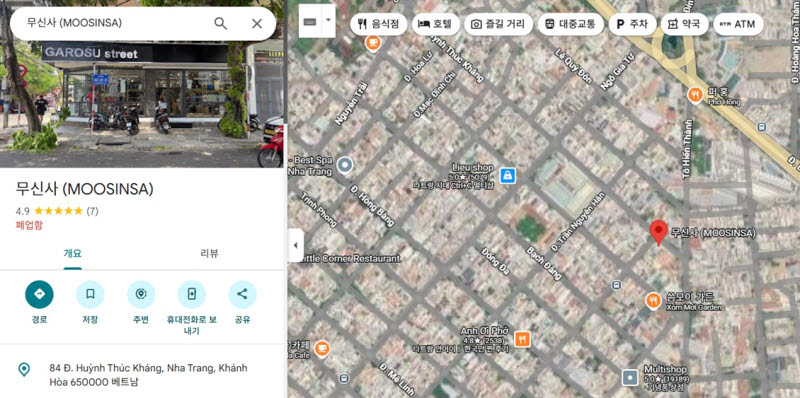Open directions with the 경로 icon
This screenshot has height=398, width=800.
[39, 294]
